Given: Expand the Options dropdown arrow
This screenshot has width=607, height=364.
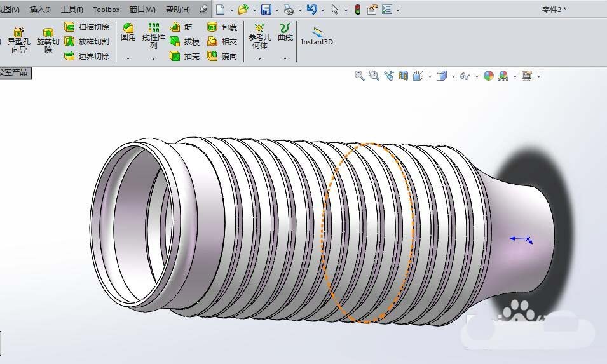Looking at the screenshot, I should pyautogui.click(x=398, y=10).
